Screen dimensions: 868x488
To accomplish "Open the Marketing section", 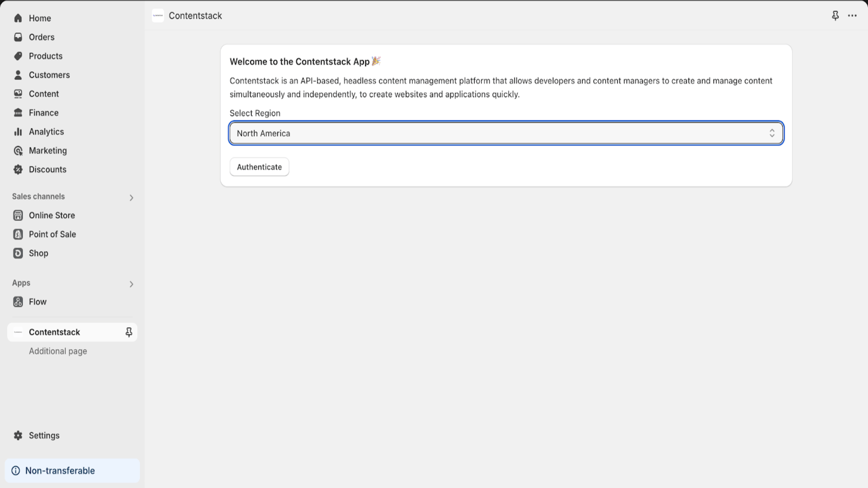I will pyautogui.click(x=48, y=150).
